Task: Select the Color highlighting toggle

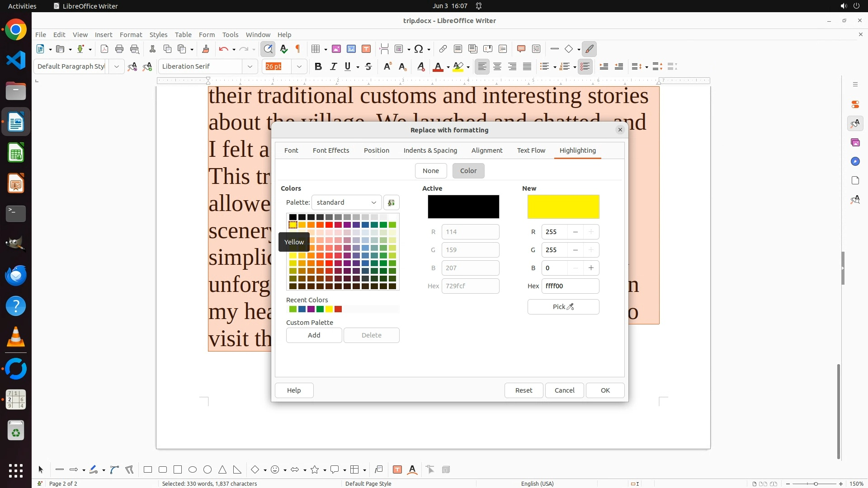Action: [x=468, y=171]
